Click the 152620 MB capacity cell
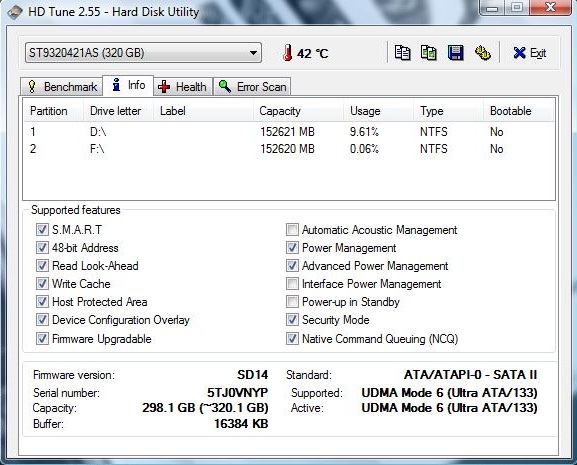 [x=287, y=149]
